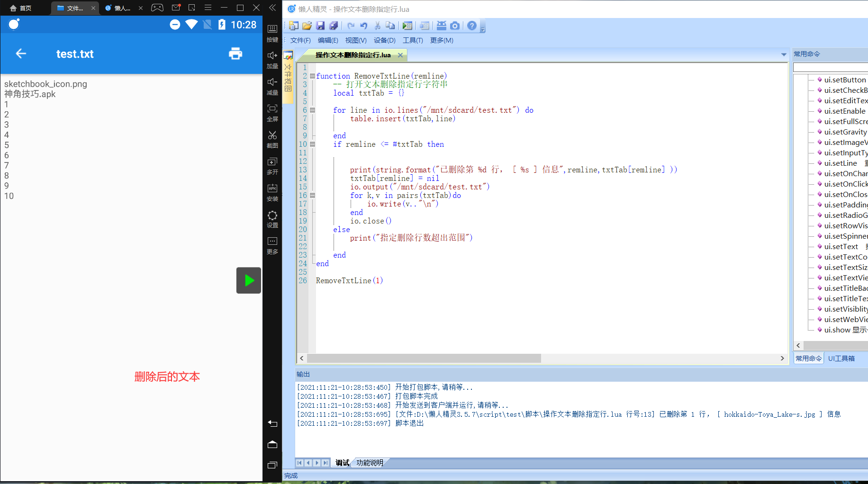Click the Android home button in emulator sidebar
The width and height of the screenshot is (868, 484).
272,444
